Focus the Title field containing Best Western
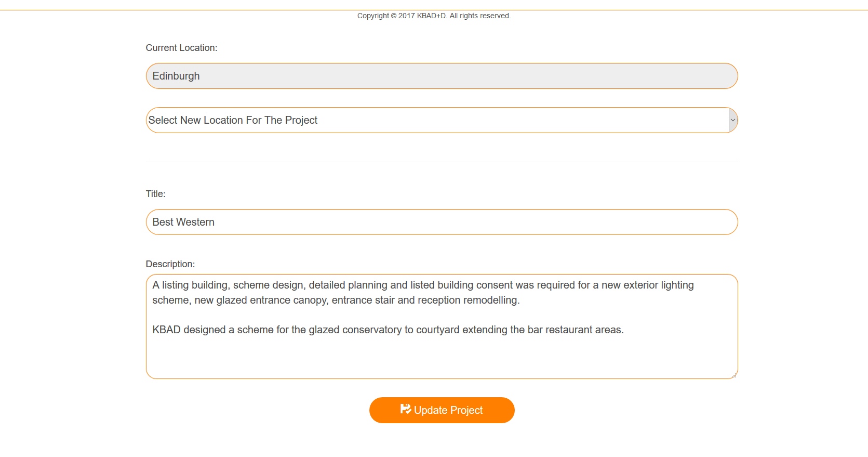Viewport: 868px width, 457px height. 442,222
